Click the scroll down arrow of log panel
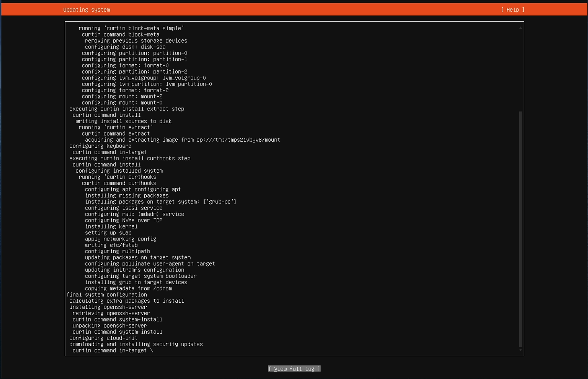588x379 pixels. coord(520,350)
